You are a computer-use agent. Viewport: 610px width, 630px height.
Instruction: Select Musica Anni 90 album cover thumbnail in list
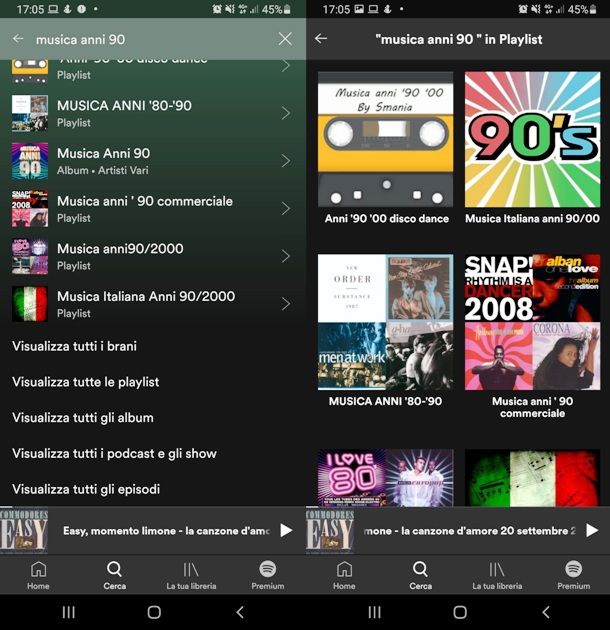pyautogui.click(x=30, y=161)
